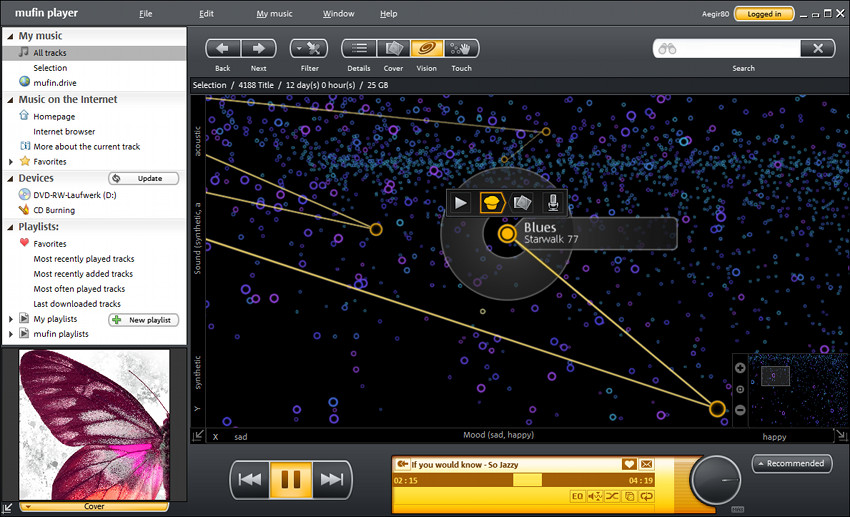The width and height of the screenshot is (850, 517).
Task: Reset zoom with the center map button
Action: (x=740, y=389)
